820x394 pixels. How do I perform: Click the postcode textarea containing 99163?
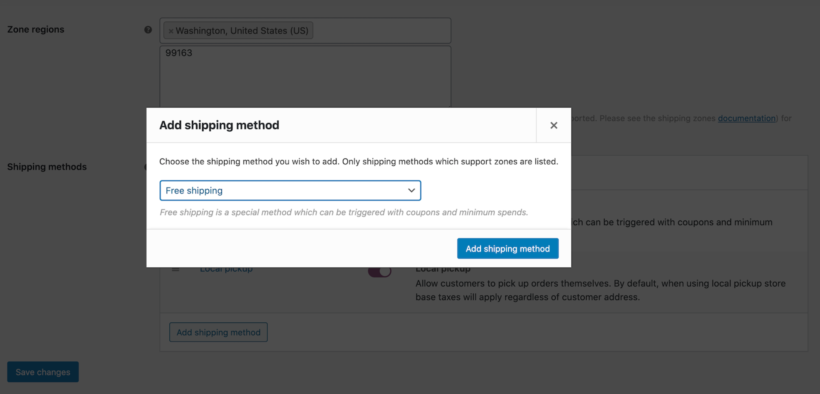305,77
